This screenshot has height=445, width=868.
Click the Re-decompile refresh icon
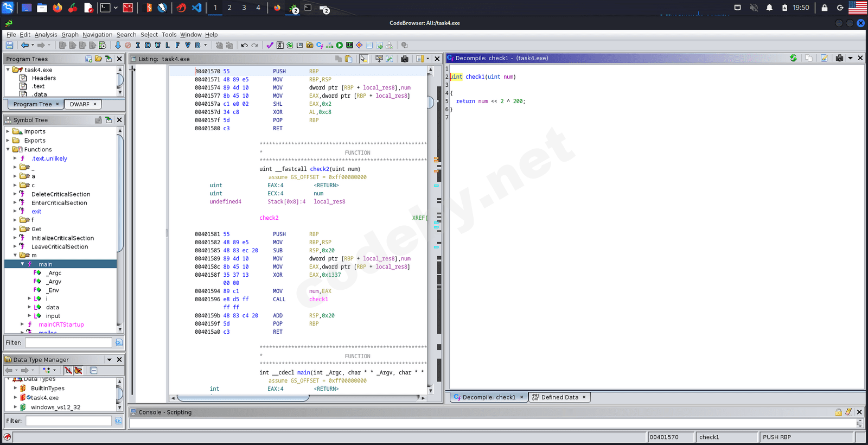pyautogui.click(x=793, y=58)
